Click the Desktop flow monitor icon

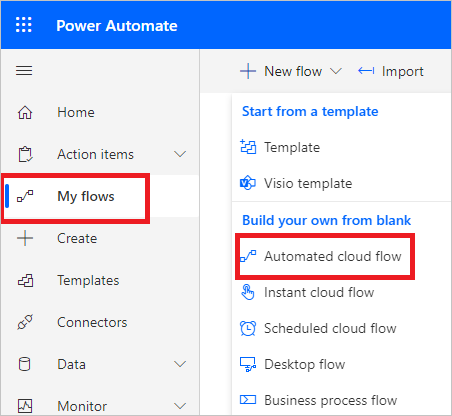(248, 364)
